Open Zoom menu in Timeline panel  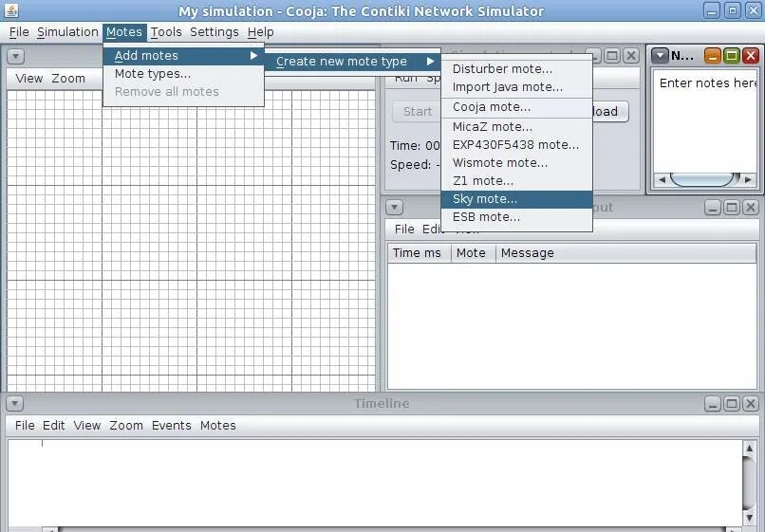126,426
